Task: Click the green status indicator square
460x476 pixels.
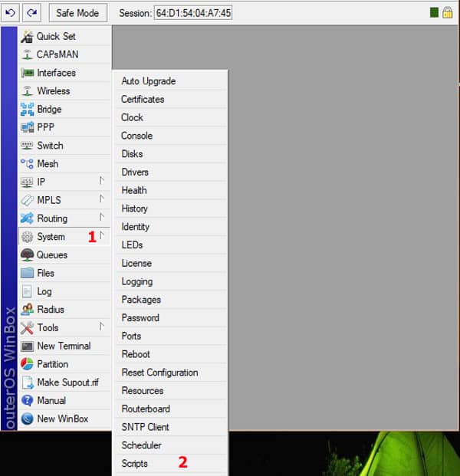Action: (x=434, y=13)
